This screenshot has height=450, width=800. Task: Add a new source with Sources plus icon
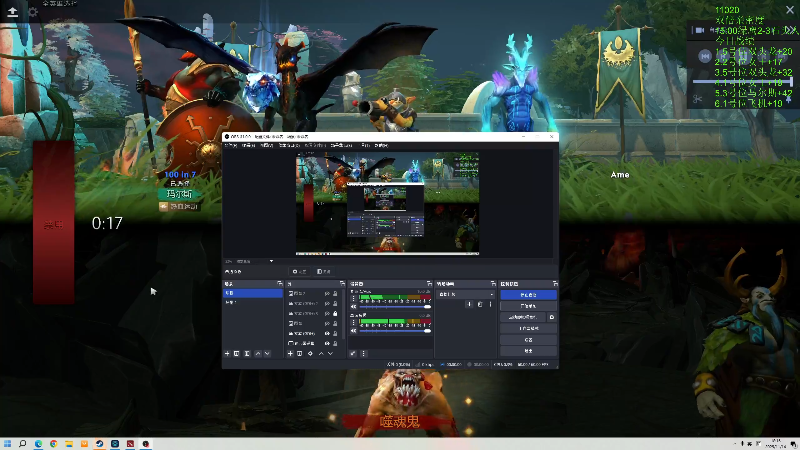290,354
